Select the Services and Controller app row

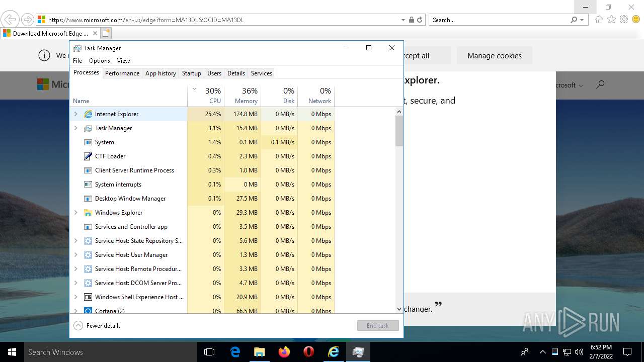(x=202, y=227)
